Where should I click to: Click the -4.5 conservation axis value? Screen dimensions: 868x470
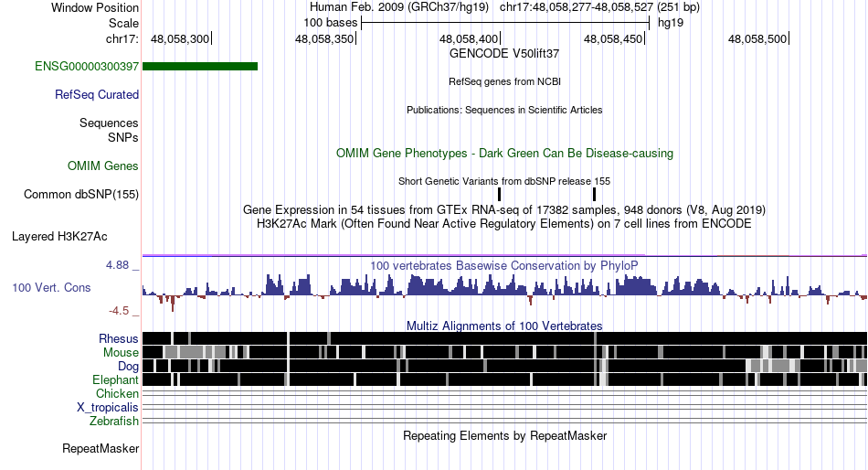pos(119,311)
